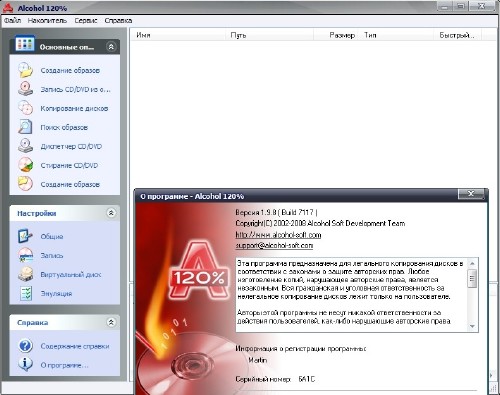Click the Общие settings icon
Image resolution: width=500 pixels, height=395 pixels.
click(25, 236)
